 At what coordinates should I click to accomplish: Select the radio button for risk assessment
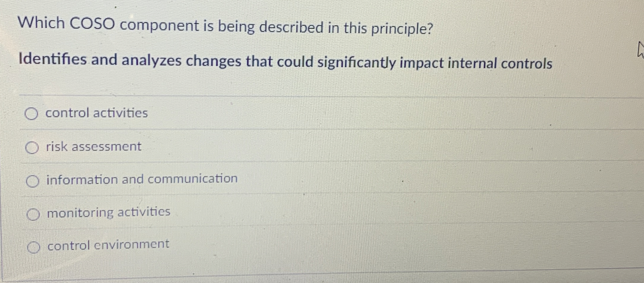pyautogui.click(x=32, y=147)
